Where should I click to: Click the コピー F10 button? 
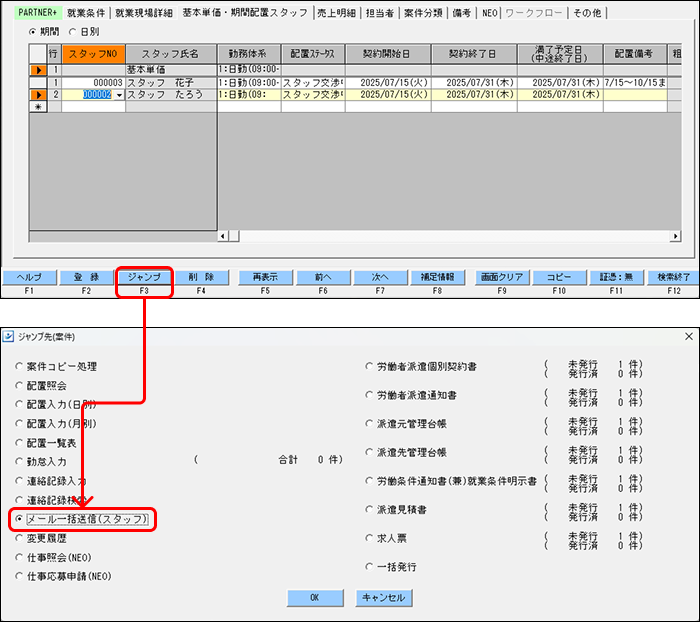(559, 277)
